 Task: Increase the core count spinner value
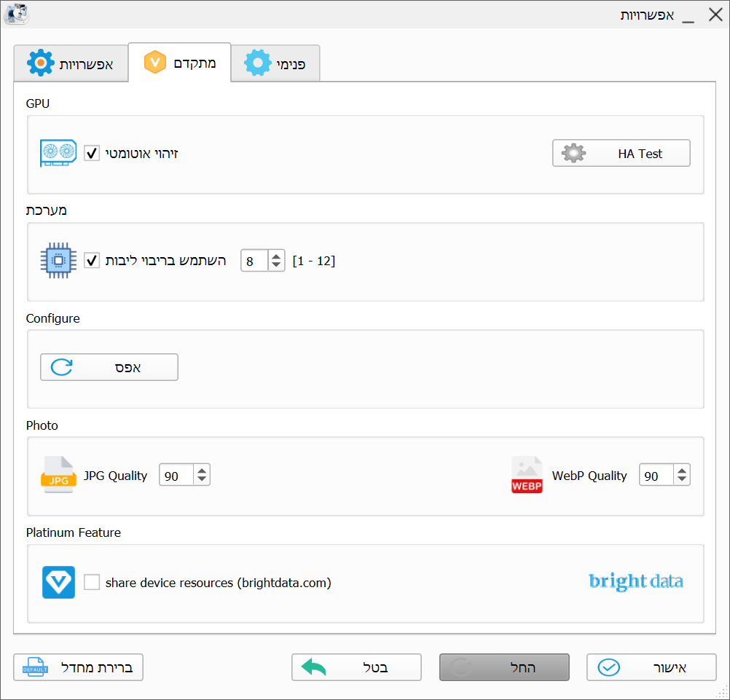click(276, 256)
